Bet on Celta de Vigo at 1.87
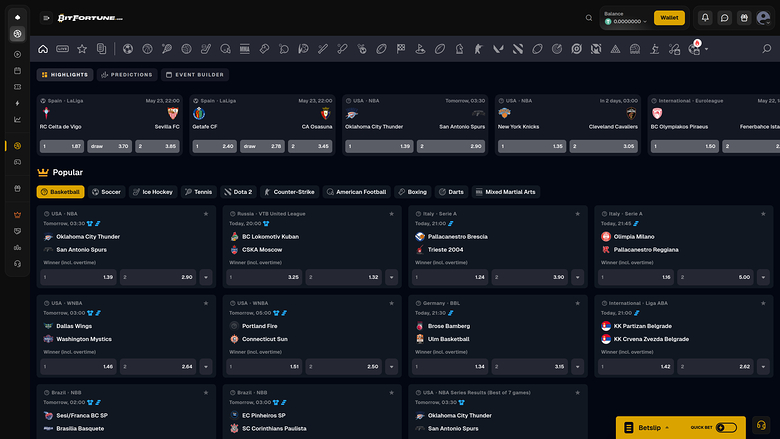The image size is (780, 439). pos(62,146)
